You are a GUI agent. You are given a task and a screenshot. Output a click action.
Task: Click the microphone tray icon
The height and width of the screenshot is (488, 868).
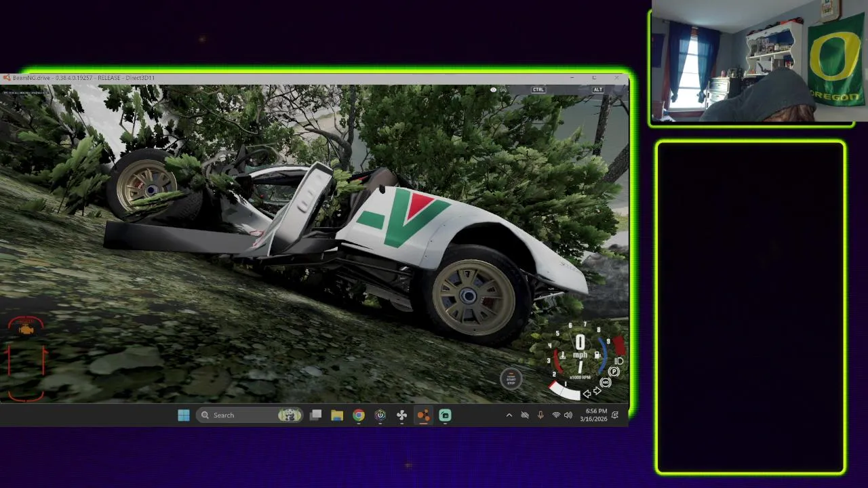(x=540, y=415)
